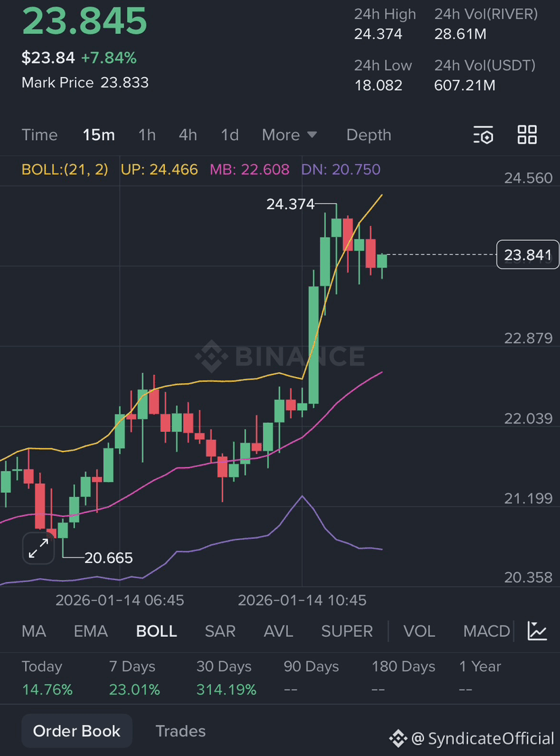
Task: Expand chart to fullscreen with arrows icon
Action: coord(39,548)
